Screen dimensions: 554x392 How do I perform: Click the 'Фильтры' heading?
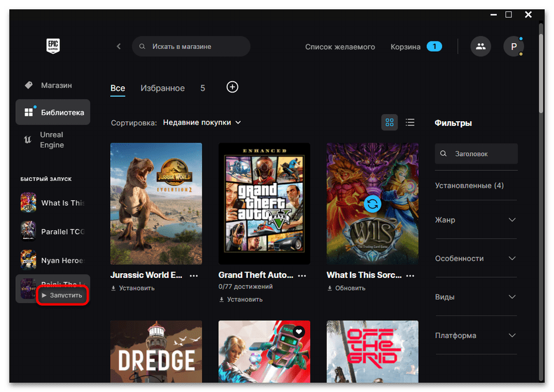coord(453,123)
